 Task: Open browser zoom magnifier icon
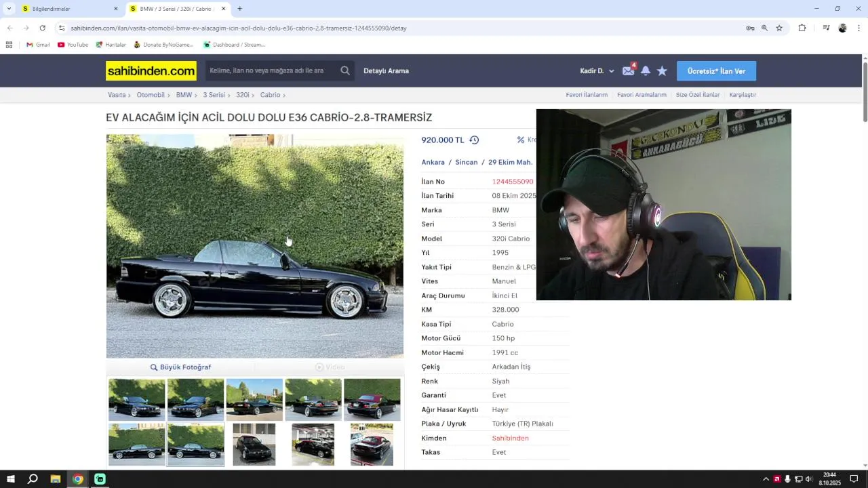pyautogui.click(x=764, y=28)
